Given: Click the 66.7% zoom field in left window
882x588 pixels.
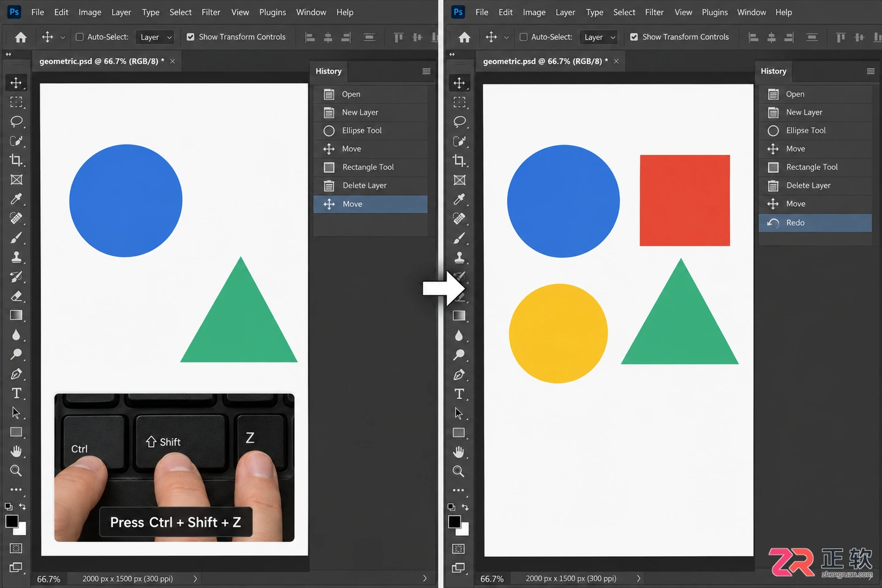Looking at the screenshot, I should [49, 579].
